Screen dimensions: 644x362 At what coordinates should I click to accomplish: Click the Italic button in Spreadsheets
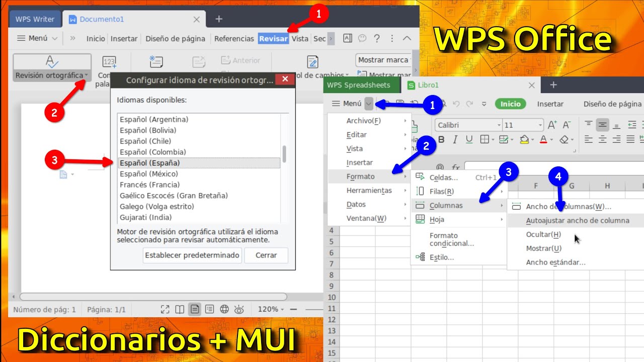pos(455,139)
